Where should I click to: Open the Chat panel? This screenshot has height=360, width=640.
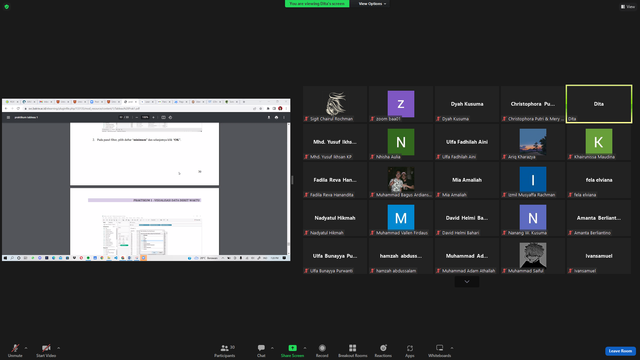(261, 351)
